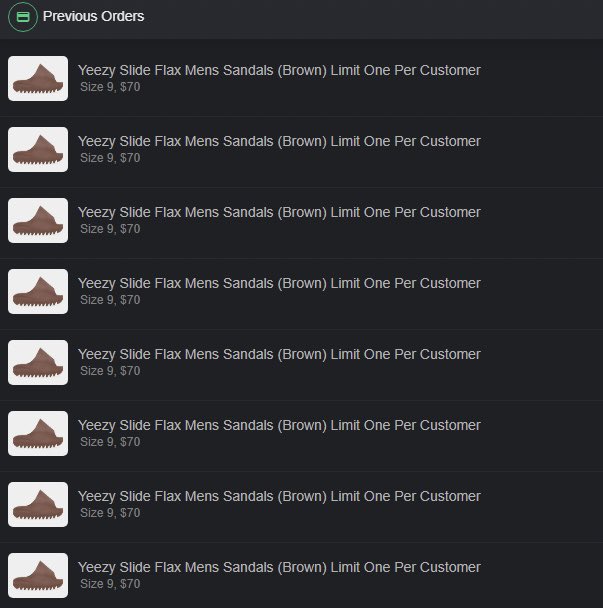This screenshot has width=603, height=608.
Task: Open the fifth order's sandal thumbnail
Action: coord(38,362)
